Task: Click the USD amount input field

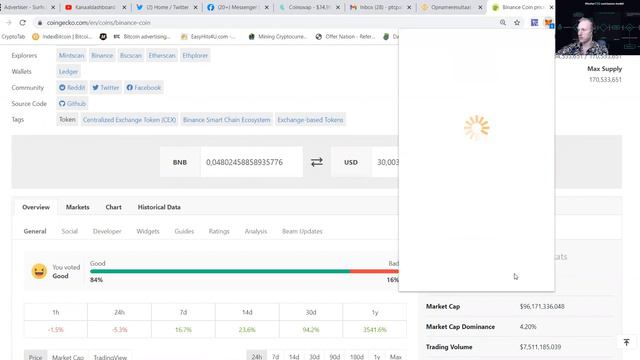Action: point(385,162)
